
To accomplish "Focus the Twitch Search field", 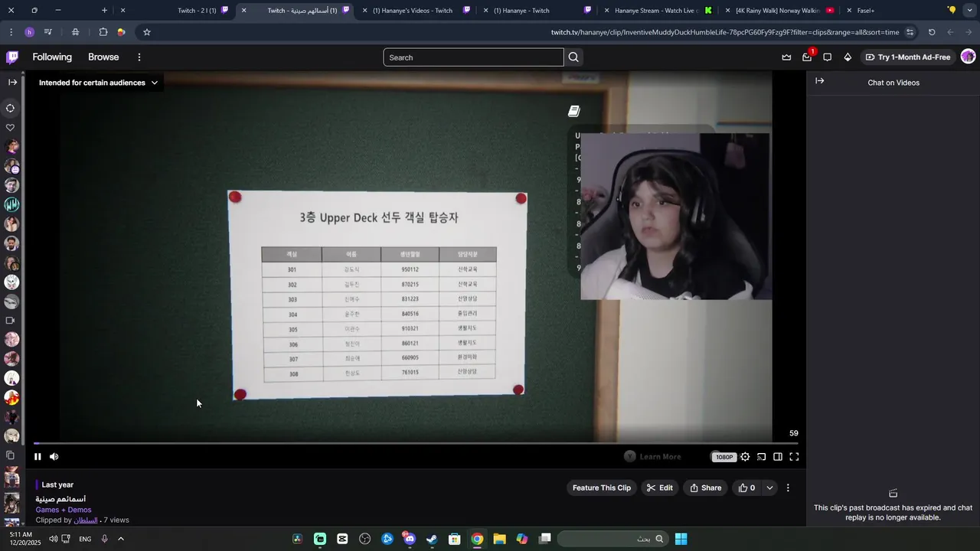I will click(x=473, y=57).
